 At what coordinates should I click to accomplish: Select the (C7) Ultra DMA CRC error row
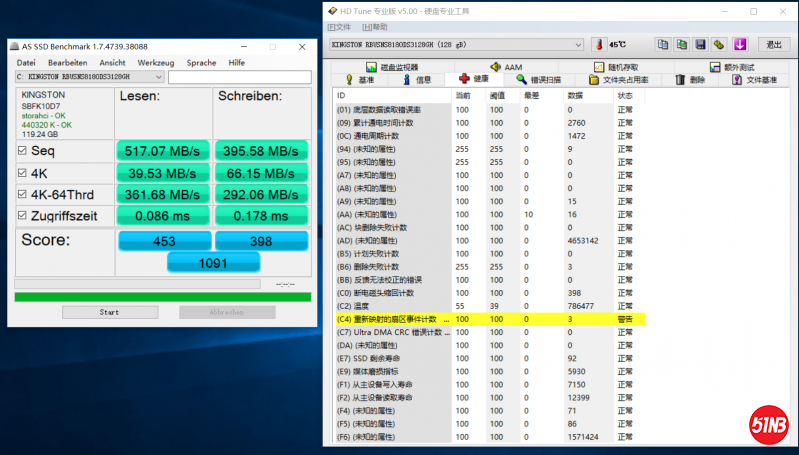(490, 332)
